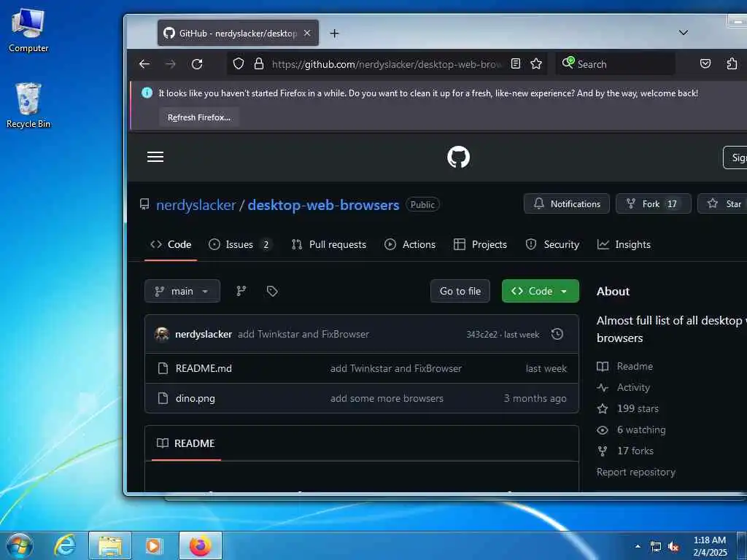
Task: Click the address bar URL field
Action: tap(387, 64)
